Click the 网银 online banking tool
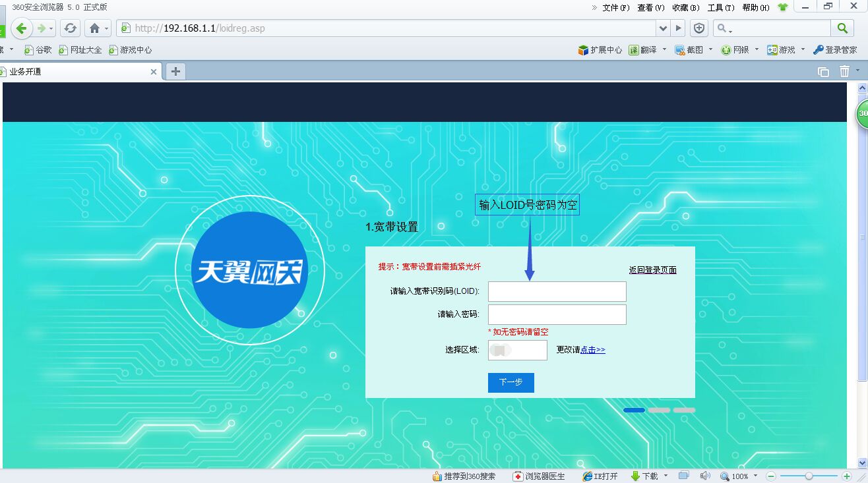 point(735,49)
